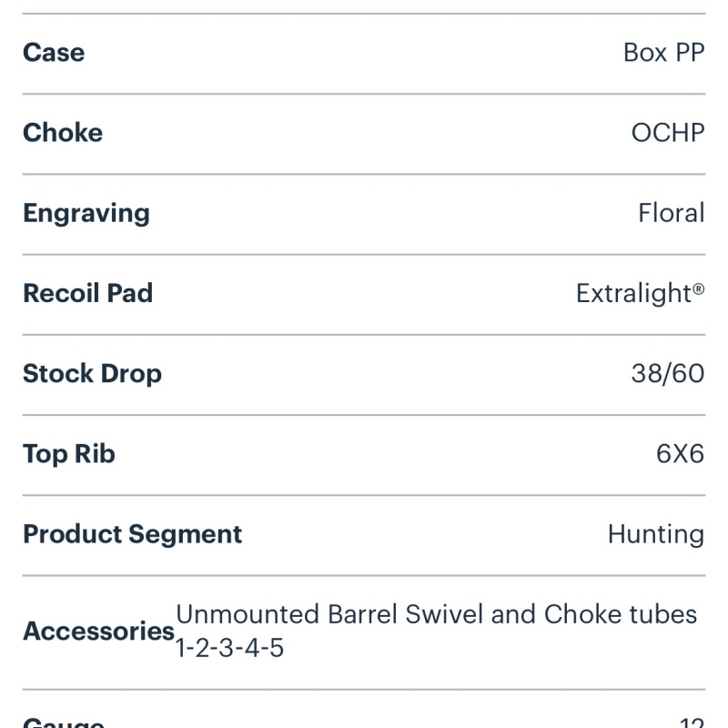Click the Unmounted Barrel Swivel text
This screenshot has width=728, height=728.
(330, 615)
